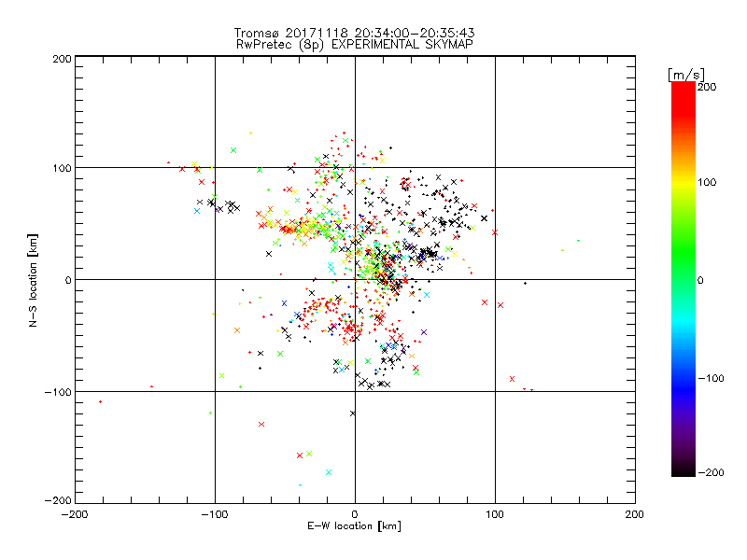Screen dimensions: 747x560
Task: Click the plot origin where zero lines cross
Action: coord(355,279)
